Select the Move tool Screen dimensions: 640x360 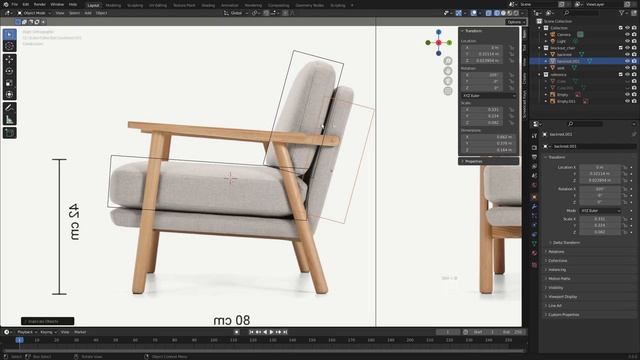click(x=9, y=60)
